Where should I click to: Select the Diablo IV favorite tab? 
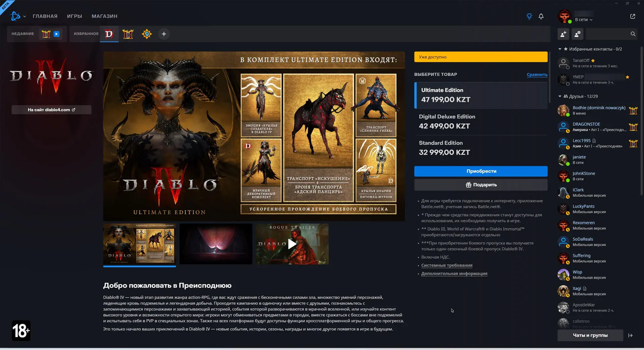coord(109,34)
